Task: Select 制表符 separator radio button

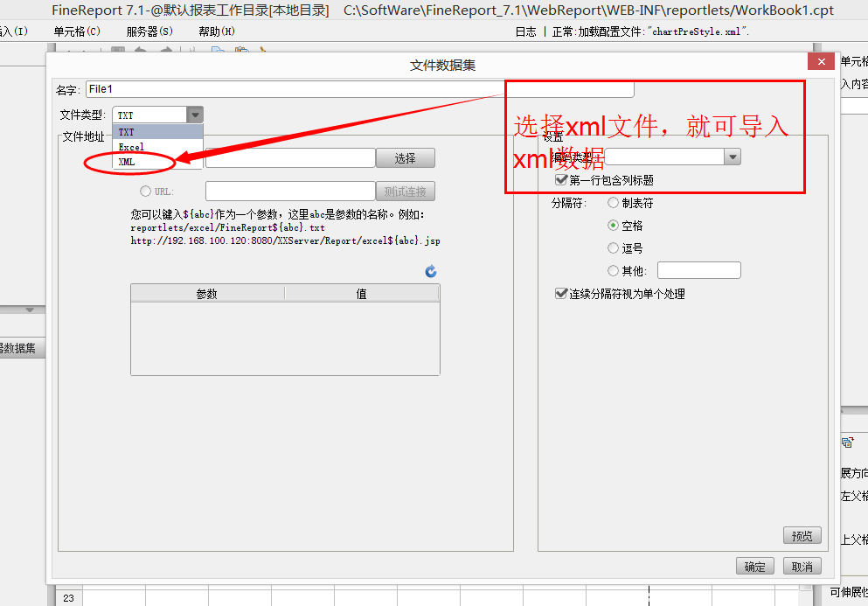Action: [x=613, y=203]
